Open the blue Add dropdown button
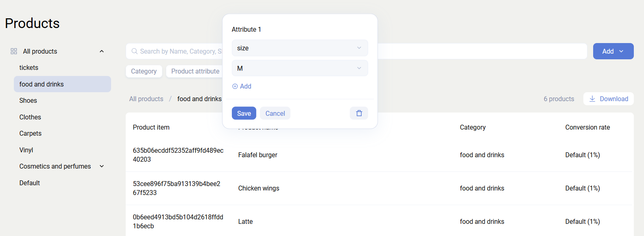The height and width of the screenshot is (236, 644). tap(613, 51)
